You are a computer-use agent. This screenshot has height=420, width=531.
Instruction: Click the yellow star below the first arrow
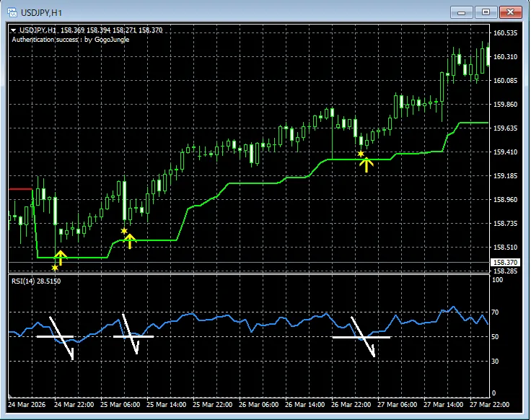click(x=55, y=268)
